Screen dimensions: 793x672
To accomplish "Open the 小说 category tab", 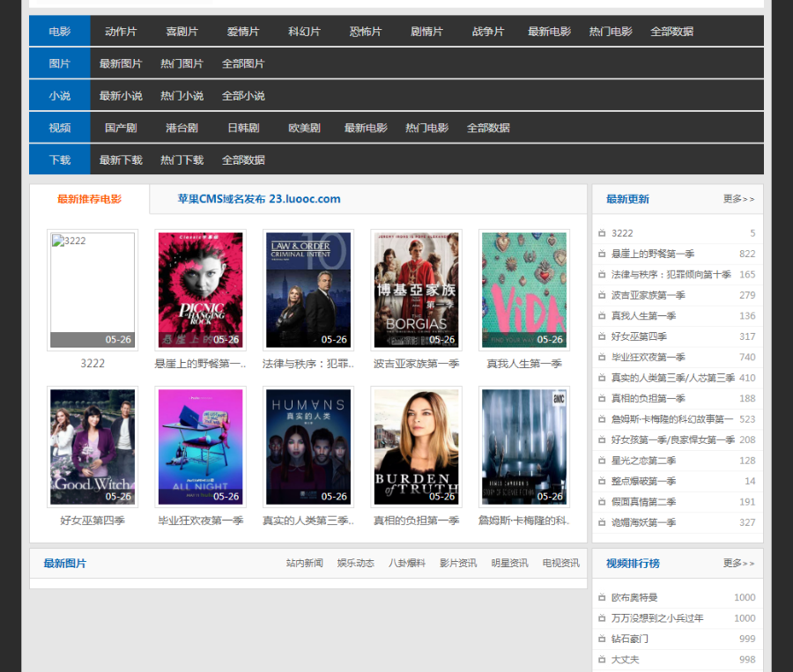I will coord(60,96).
